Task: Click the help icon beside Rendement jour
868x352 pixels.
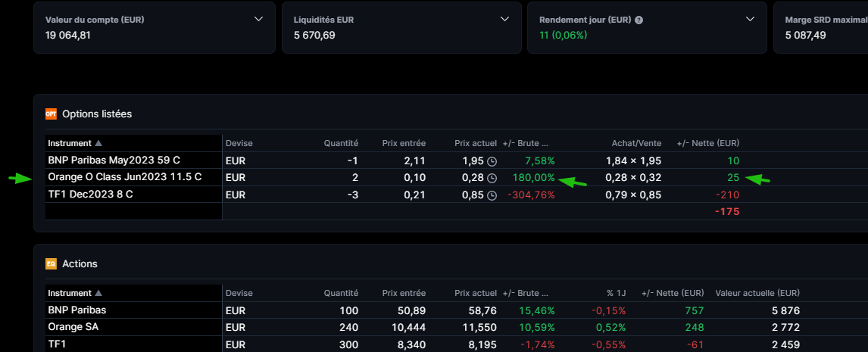Action: click(x=639, y=20)
